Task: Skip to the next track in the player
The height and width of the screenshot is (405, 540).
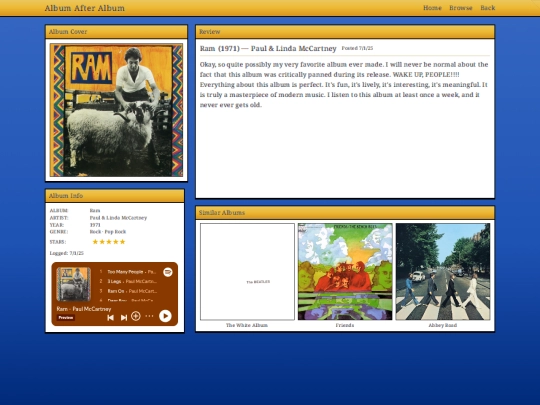Action: (x=124, y=317)
